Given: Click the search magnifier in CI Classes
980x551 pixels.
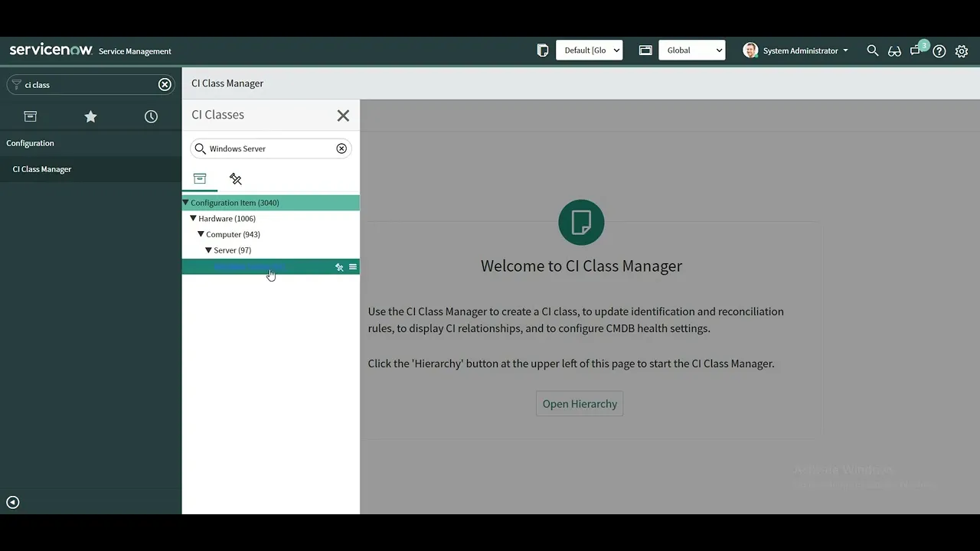Looking at the screenshot, I should coord(201,148).
